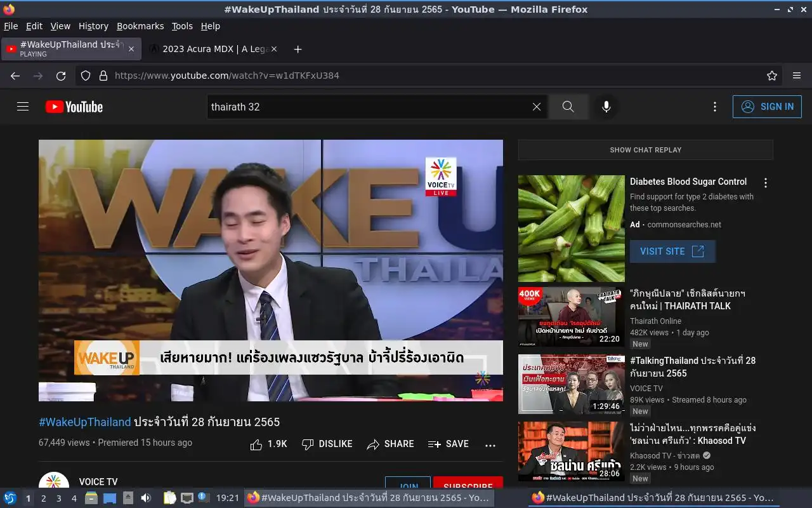Like the video with thumbs up 1.9K
Viewport: 812px width, 508px height.
[269, 444]
